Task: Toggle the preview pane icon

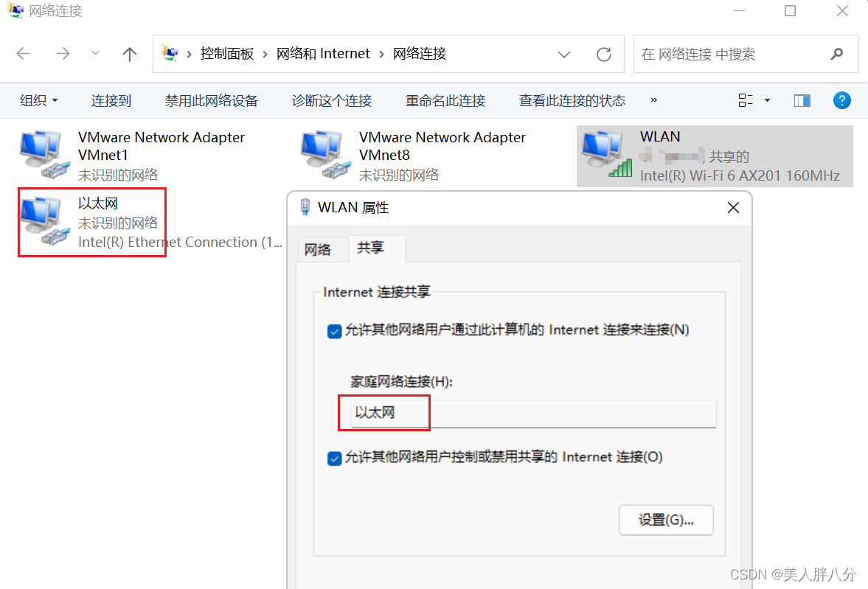Action: pos(802,100)
